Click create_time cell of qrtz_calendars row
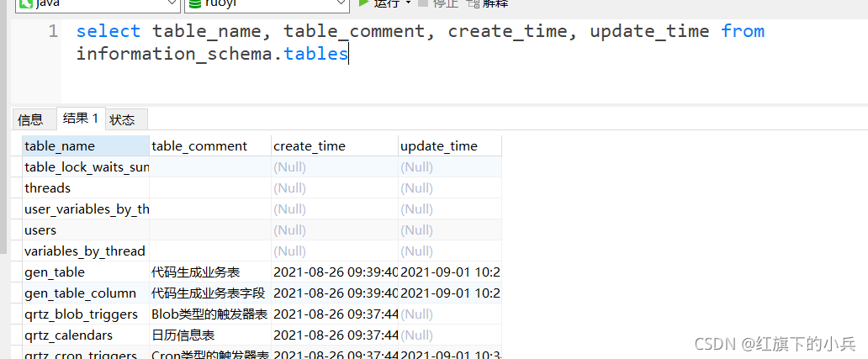 point(335,335)
